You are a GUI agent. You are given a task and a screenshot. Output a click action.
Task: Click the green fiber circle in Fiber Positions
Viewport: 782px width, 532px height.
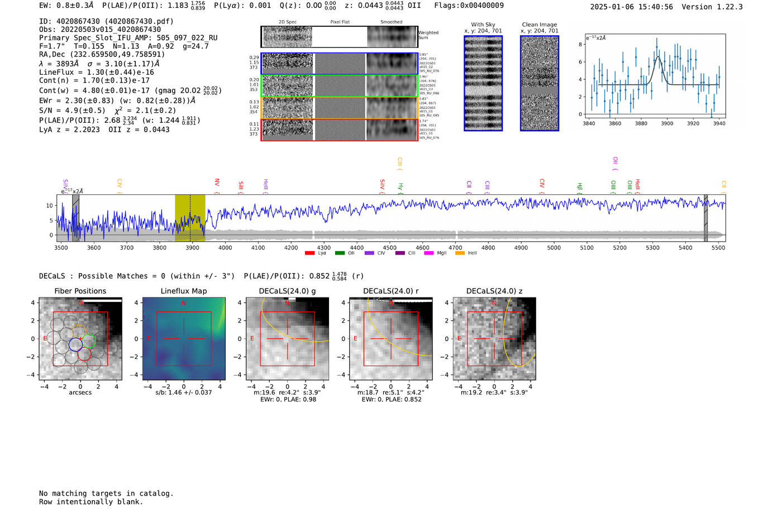[88, 341]
